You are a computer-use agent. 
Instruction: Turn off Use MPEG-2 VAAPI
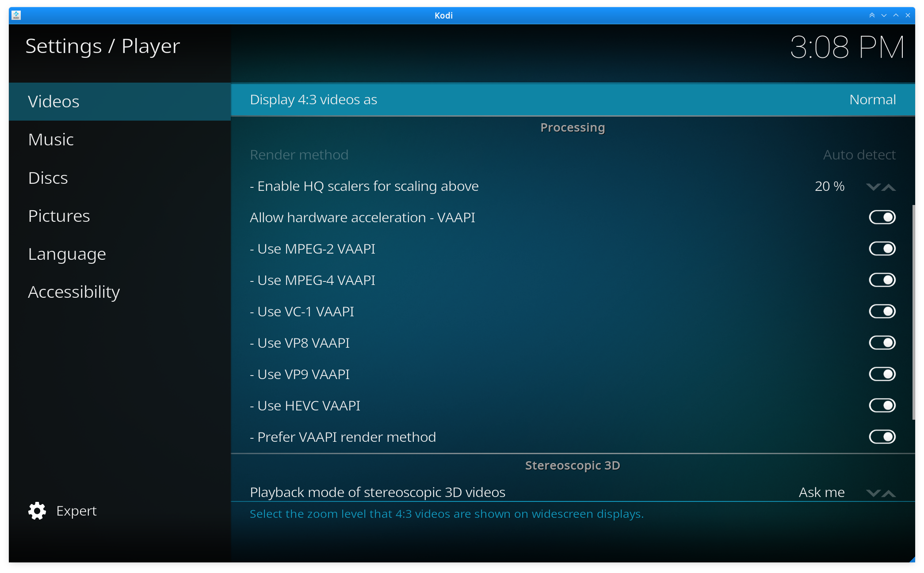pyautogui.click(x=882, y=248)
